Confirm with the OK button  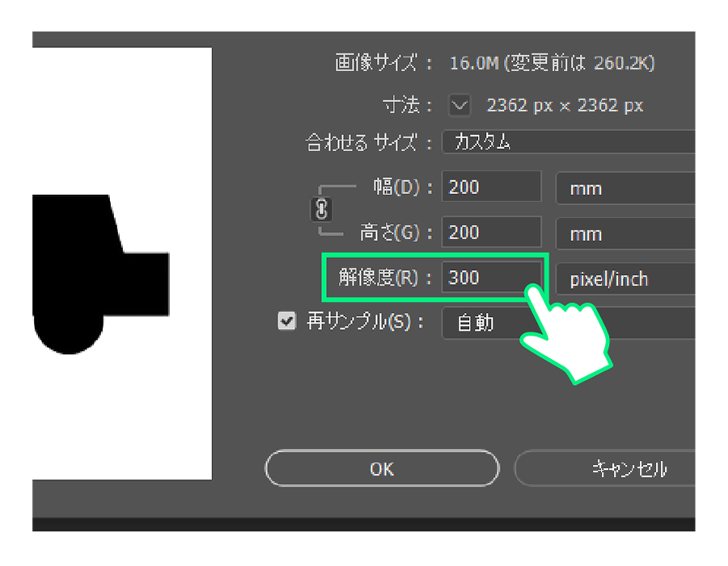(382, 469)
